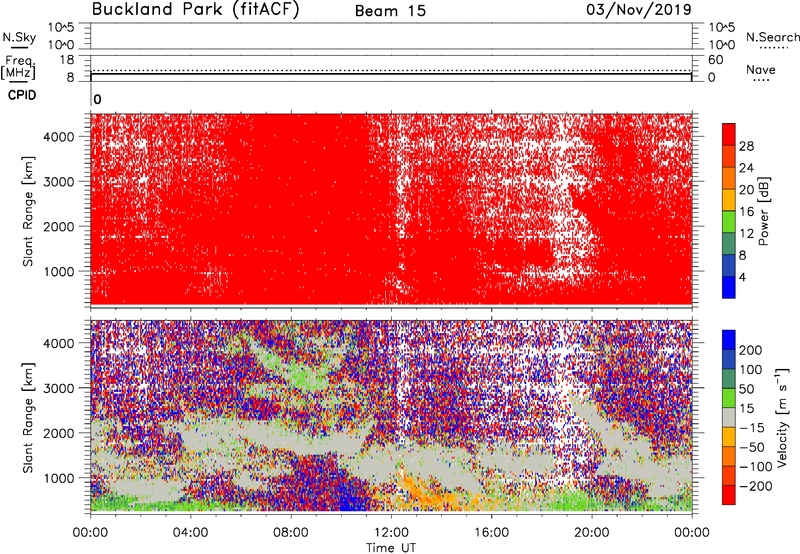
Task: Click the 'Velocity [m s-1]' colorbar label
Action: click(x=782, y=417)
